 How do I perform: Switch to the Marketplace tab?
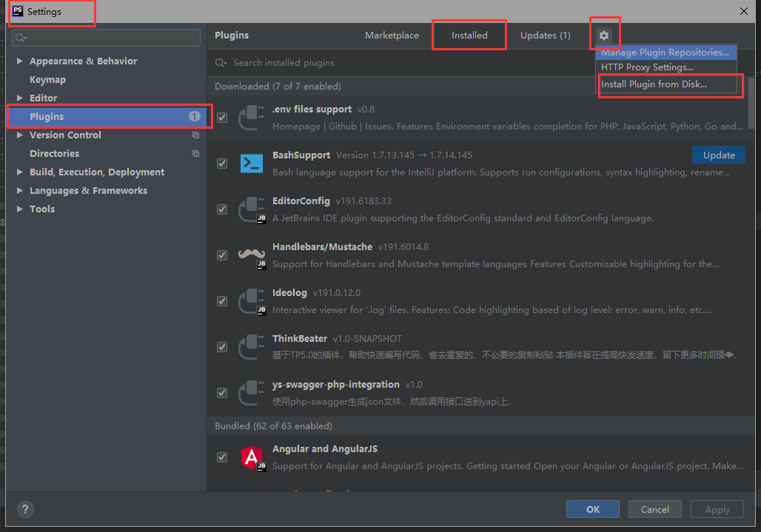click(392, 36)
